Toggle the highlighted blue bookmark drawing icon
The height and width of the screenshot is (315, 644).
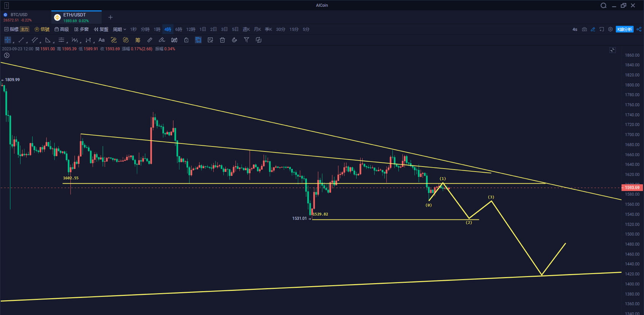pos(198,40)
